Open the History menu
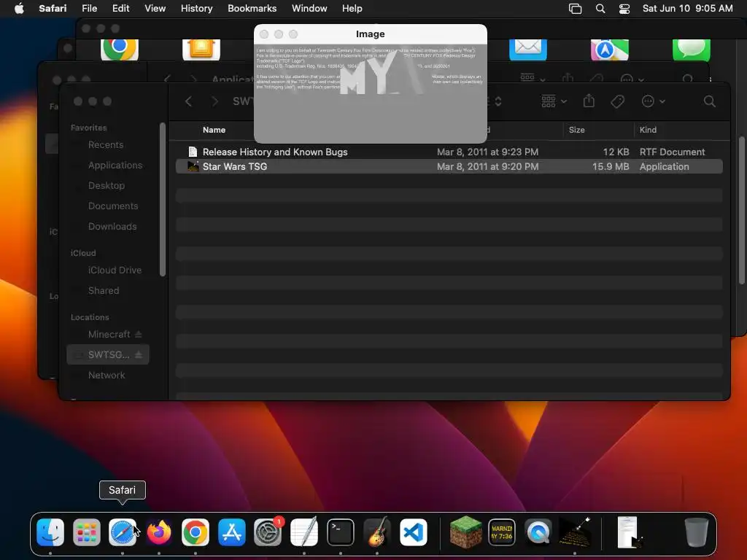Image resolution: width=747 pixels, height=560 pixels. [196, 9]
